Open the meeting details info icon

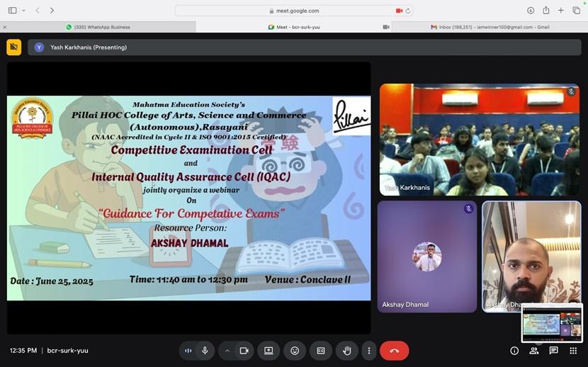pyautogui.click(x=514, y=351)
